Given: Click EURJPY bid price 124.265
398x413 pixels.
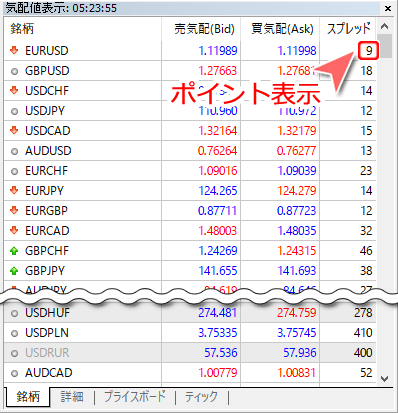Looking at the screenshot, I should [x=218, y=191].
